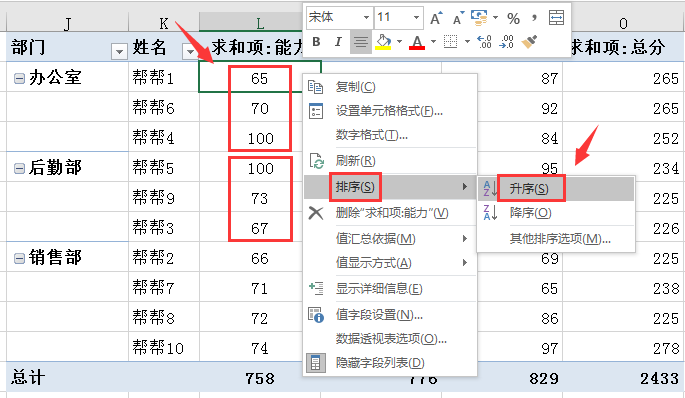Apply the red font color

pyautogui.click(x=417, y=42)
